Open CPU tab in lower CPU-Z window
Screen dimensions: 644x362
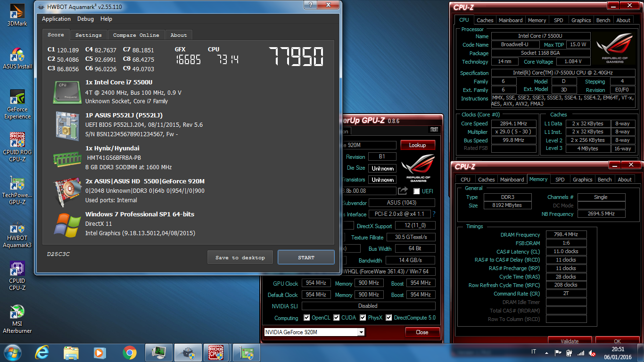point(465,180)
